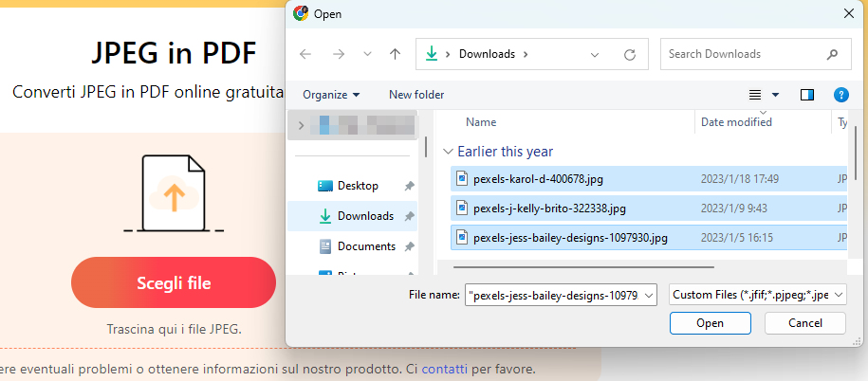Open the Organize menu
868x381 pixels.
click(331, 95)
